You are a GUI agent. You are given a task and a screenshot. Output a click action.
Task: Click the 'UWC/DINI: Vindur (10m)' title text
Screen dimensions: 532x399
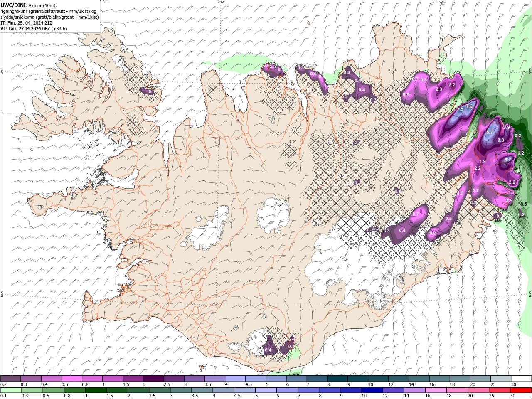pyautogui.click(x=28, y=5)
